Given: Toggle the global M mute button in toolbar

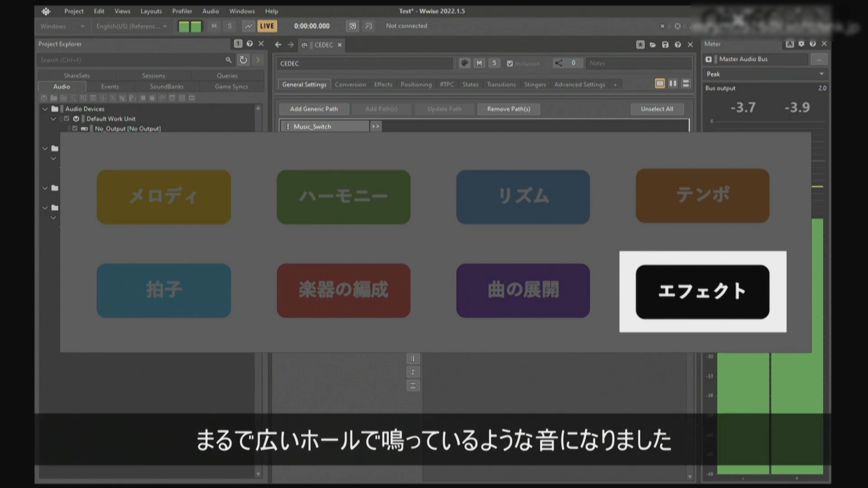Looking at the screenshot, I should pos(214,26).
